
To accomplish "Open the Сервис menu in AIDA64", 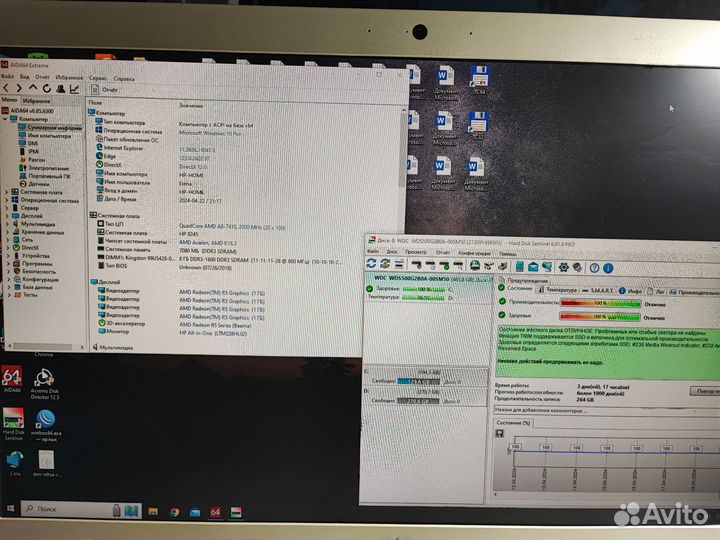I will click(x=98, y=78).
